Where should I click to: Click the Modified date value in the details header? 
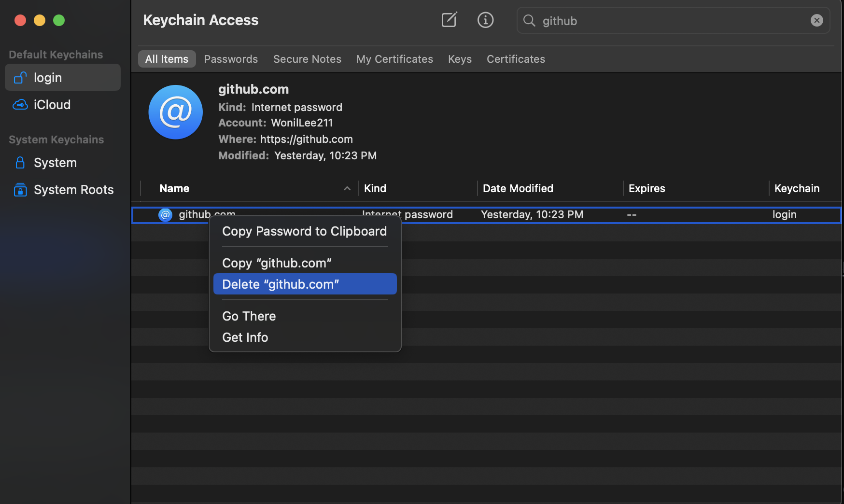325,155
